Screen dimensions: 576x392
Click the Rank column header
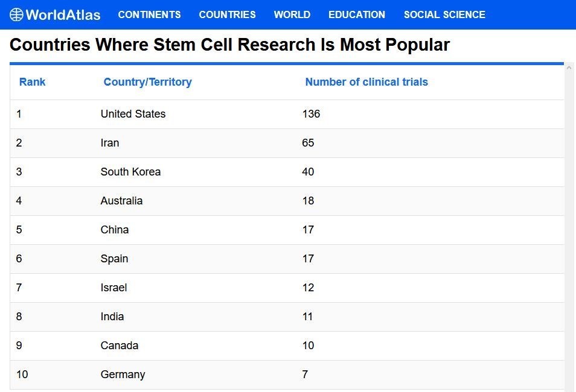(32, 82)
